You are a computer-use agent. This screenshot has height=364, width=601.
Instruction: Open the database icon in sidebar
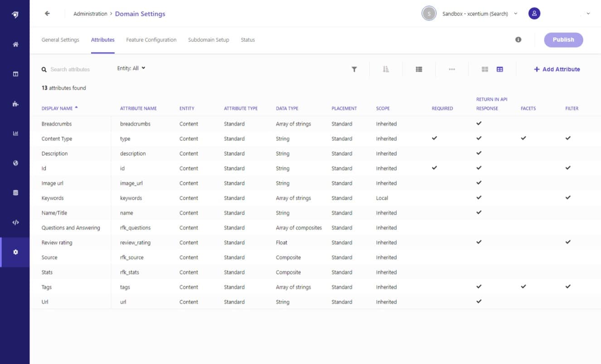pyautogui.click(x=15, y=193)
